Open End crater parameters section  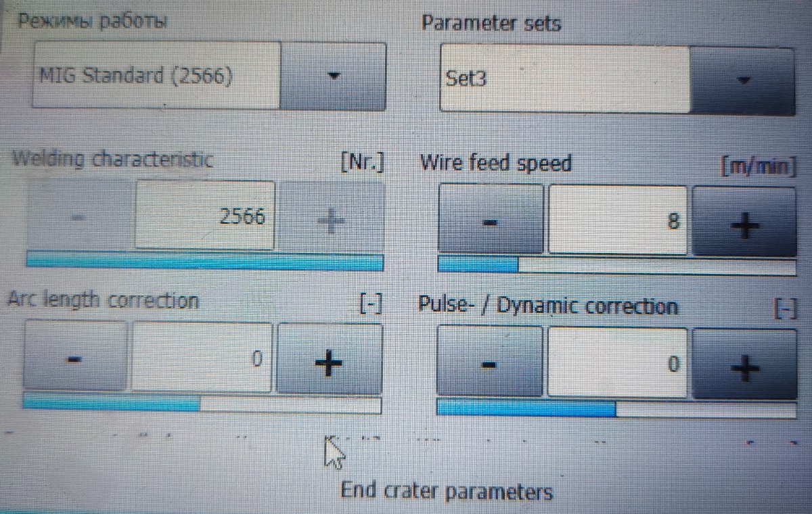[446, 491]
